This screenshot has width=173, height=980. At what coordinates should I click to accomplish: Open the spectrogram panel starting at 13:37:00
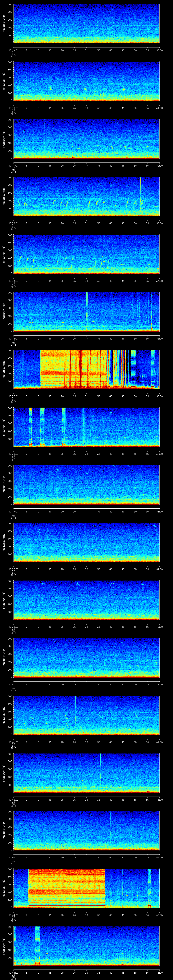(x=86, y=485)
